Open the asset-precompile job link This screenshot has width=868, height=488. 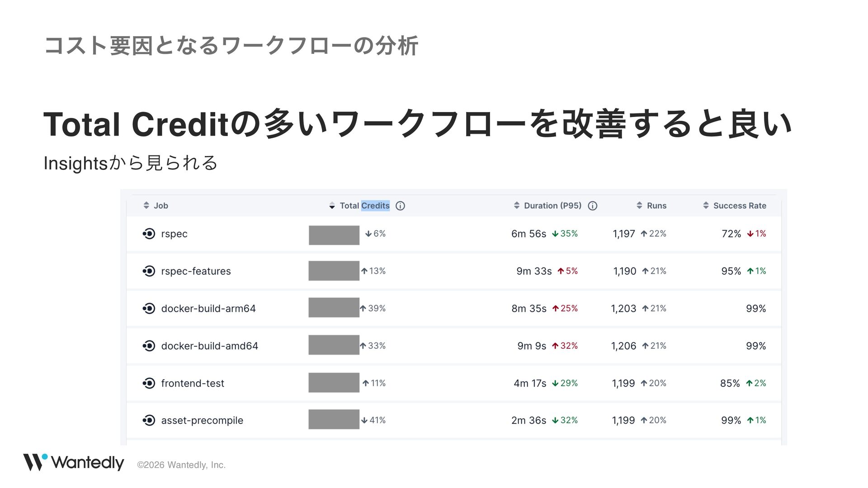tap(202, 421)
